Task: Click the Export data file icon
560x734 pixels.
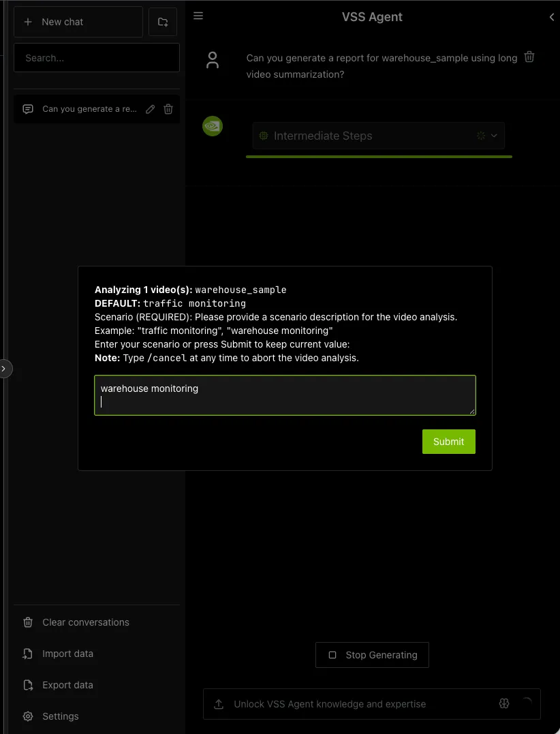Action: 28,685
